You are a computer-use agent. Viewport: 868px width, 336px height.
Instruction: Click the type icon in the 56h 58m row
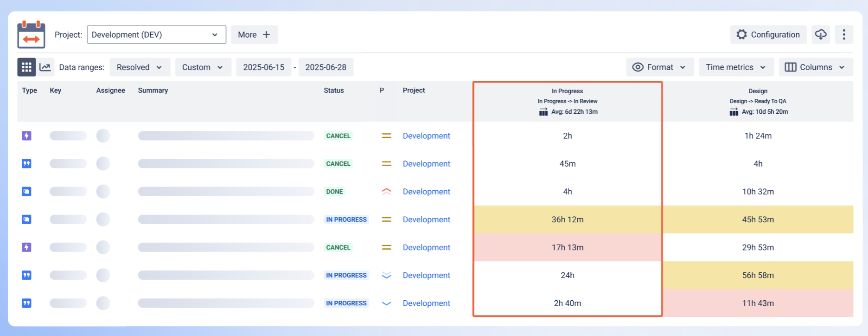[x=26, y=275]
